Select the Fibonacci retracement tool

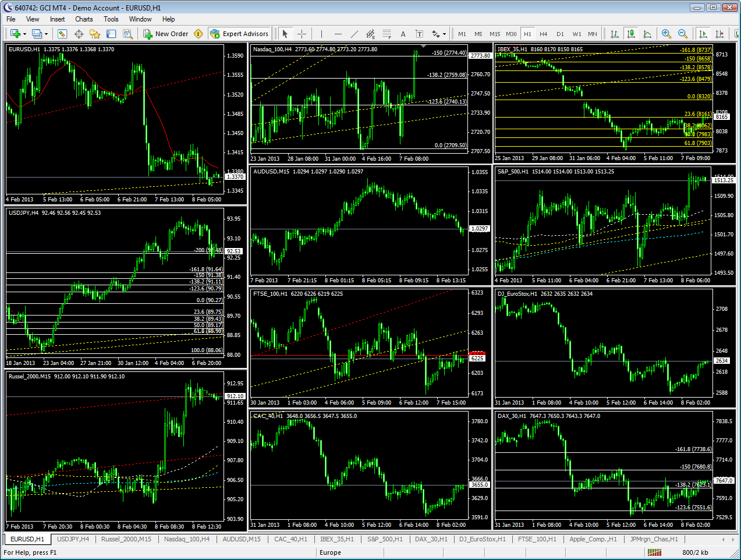387,34
